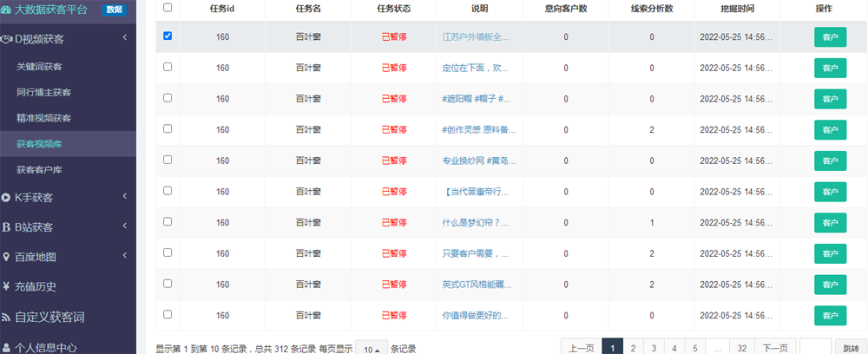Click the yen icon for 充值历史
868x354 pixels.
point(7,286)
